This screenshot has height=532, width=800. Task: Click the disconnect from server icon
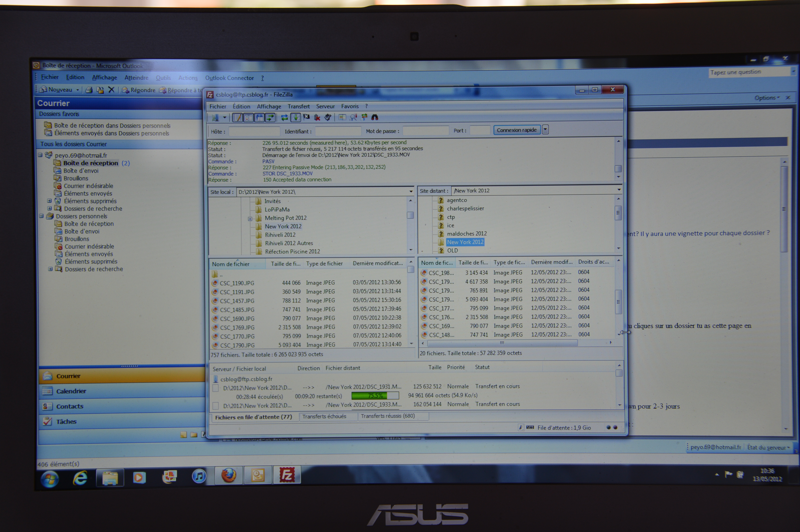[318, 118]
